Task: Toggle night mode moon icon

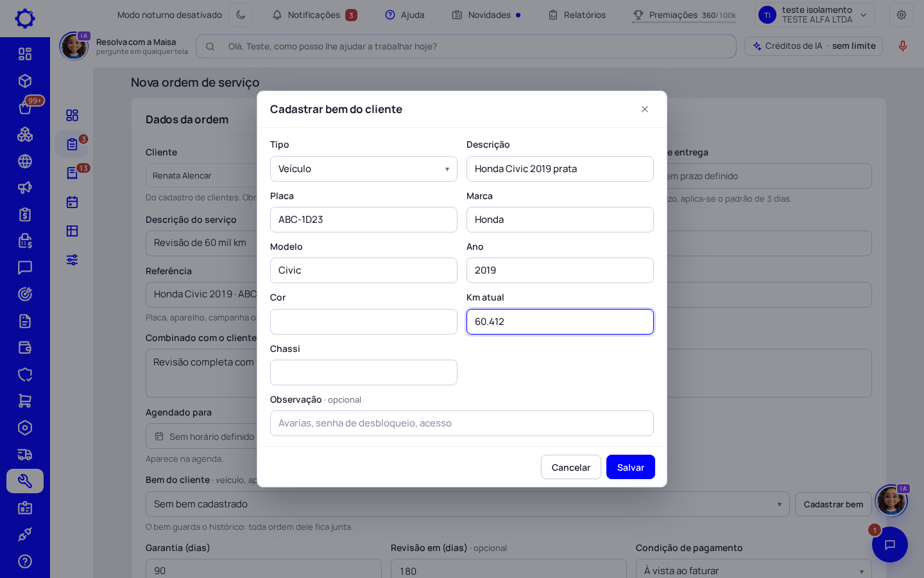Action: tap(241, 15)
